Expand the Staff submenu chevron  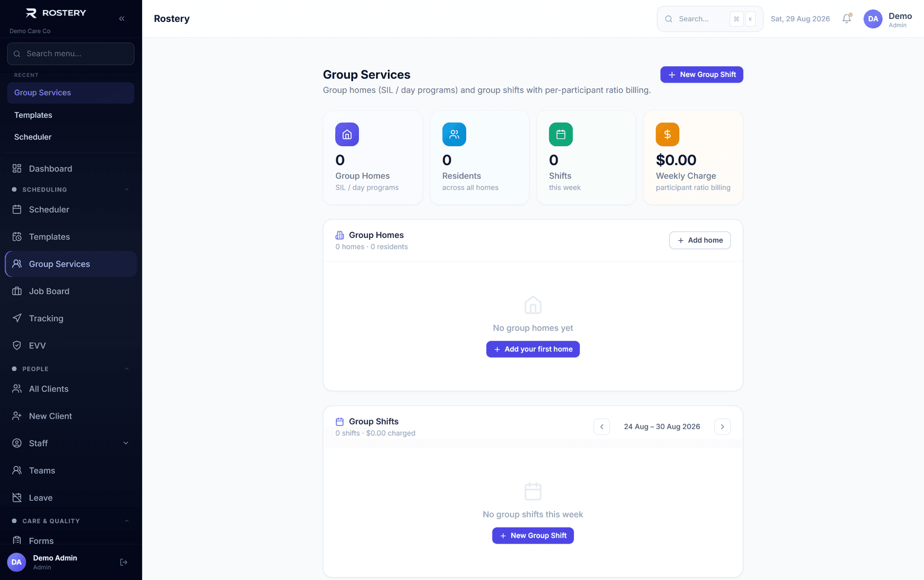pyautogui.click(x=126, y=443)
